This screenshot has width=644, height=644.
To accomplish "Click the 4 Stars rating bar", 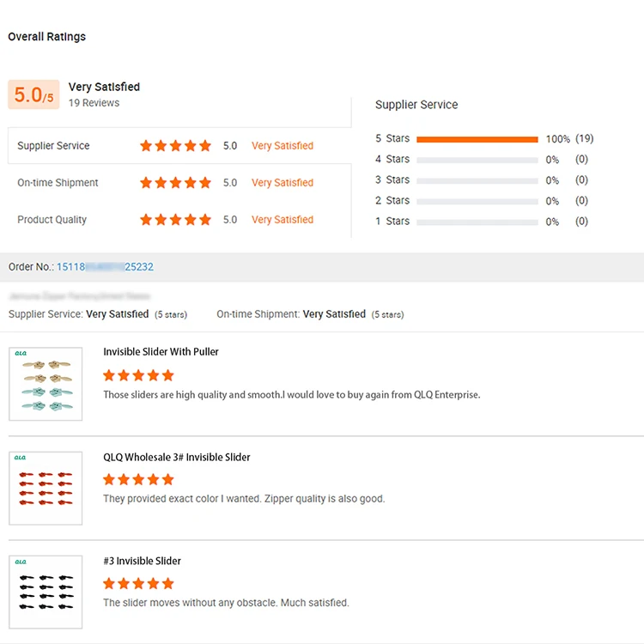I will [x=477, y=160].
